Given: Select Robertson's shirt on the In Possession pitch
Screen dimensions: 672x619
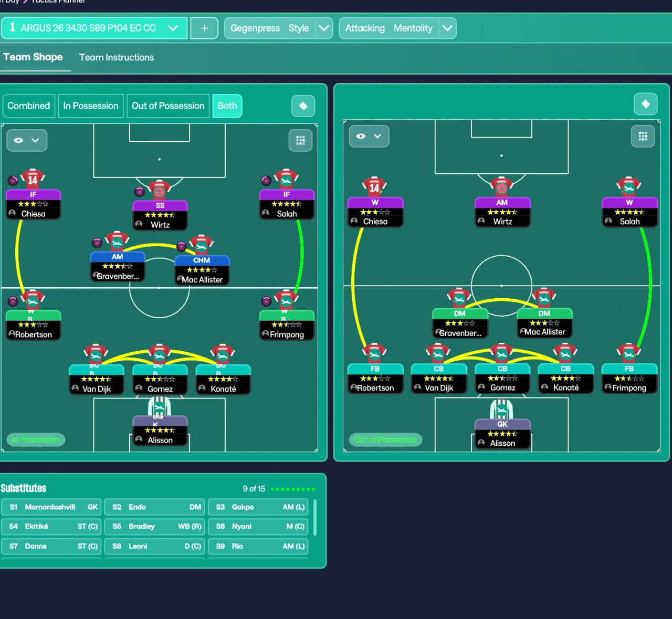Looking at the screenshot, I should (x=33, y=300).
